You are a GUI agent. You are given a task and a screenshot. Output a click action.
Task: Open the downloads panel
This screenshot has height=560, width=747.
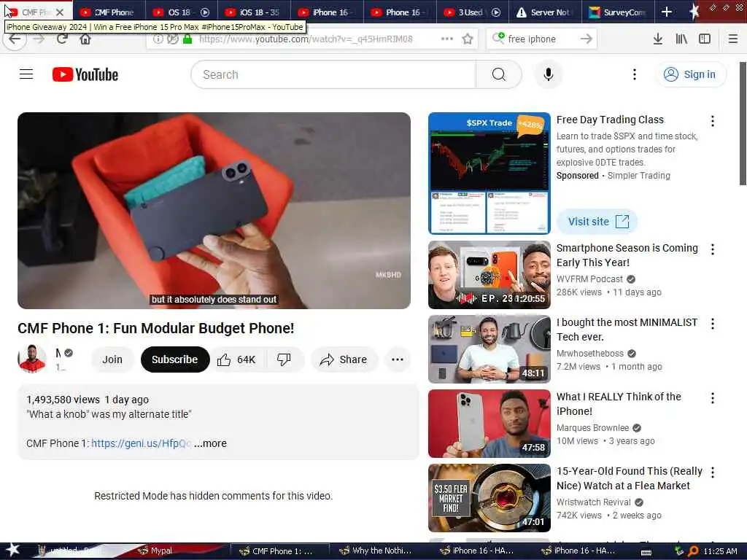coord(658,39)
